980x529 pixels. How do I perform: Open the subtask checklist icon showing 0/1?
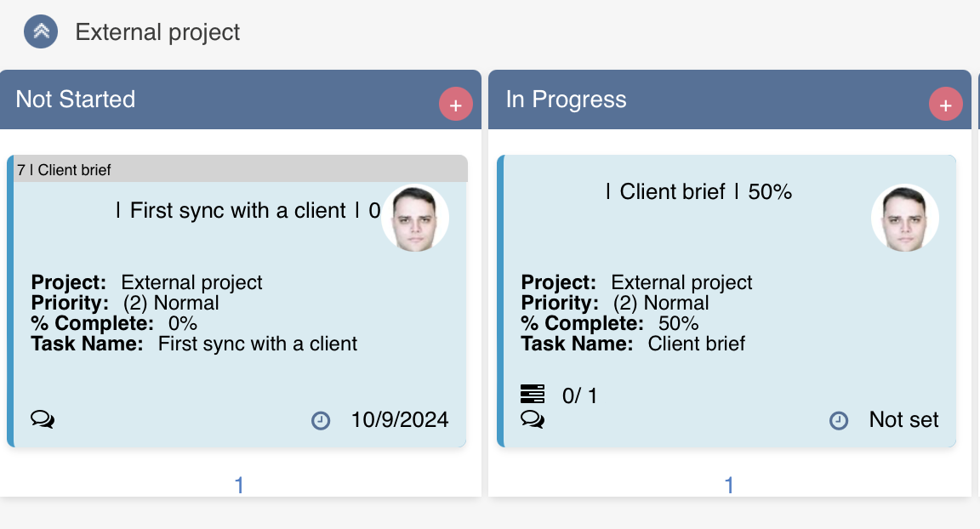(532, 394)
